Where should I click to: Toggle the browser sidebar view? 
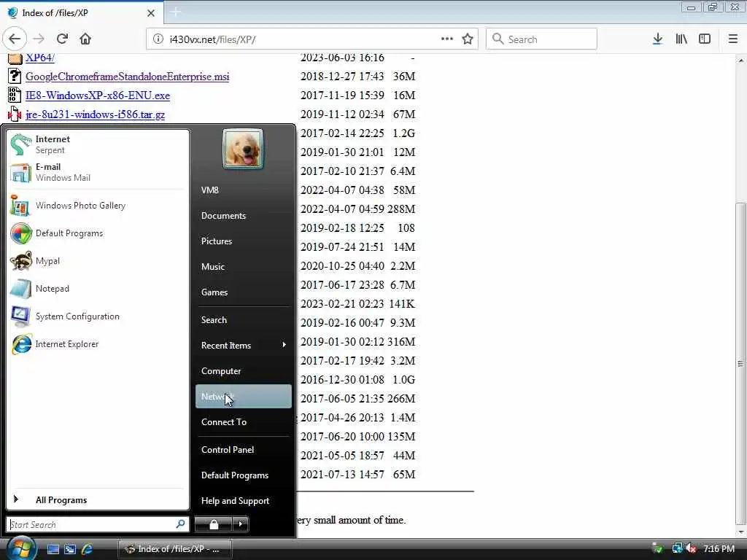(705, 39)
